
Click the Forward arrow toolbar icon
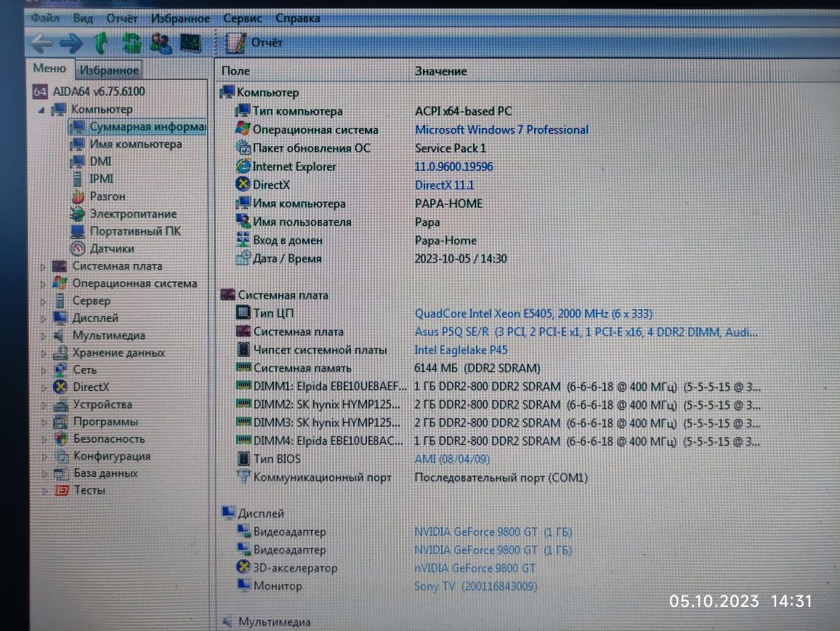click(71, 43)
